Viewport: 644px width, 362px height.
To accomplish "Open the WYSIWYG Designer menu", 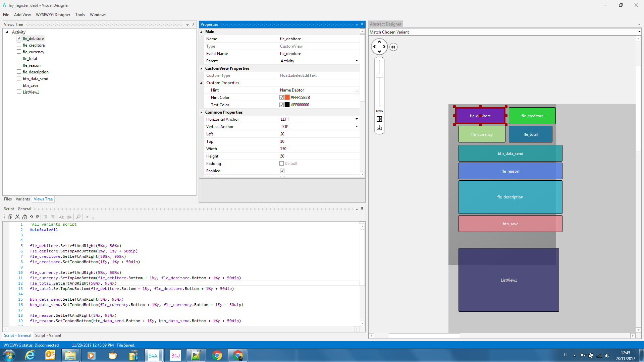I will click(53, 15).
